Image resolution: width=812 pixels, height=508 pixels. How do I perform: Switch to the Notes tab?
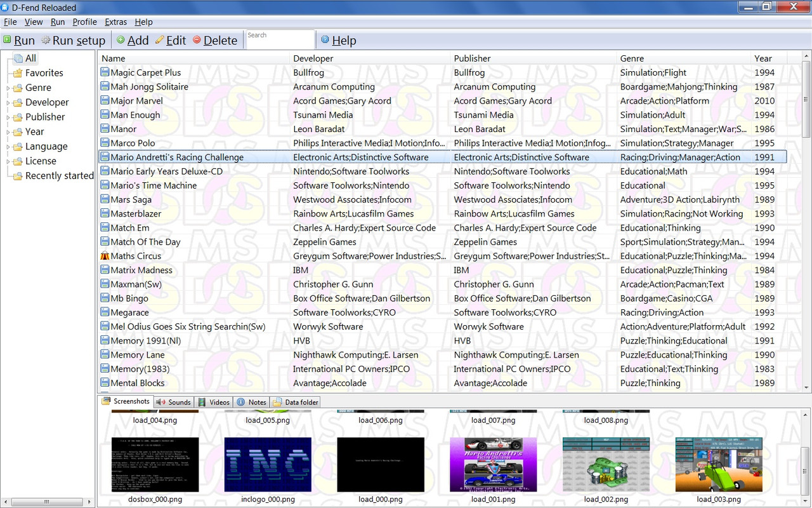[251, 402]
